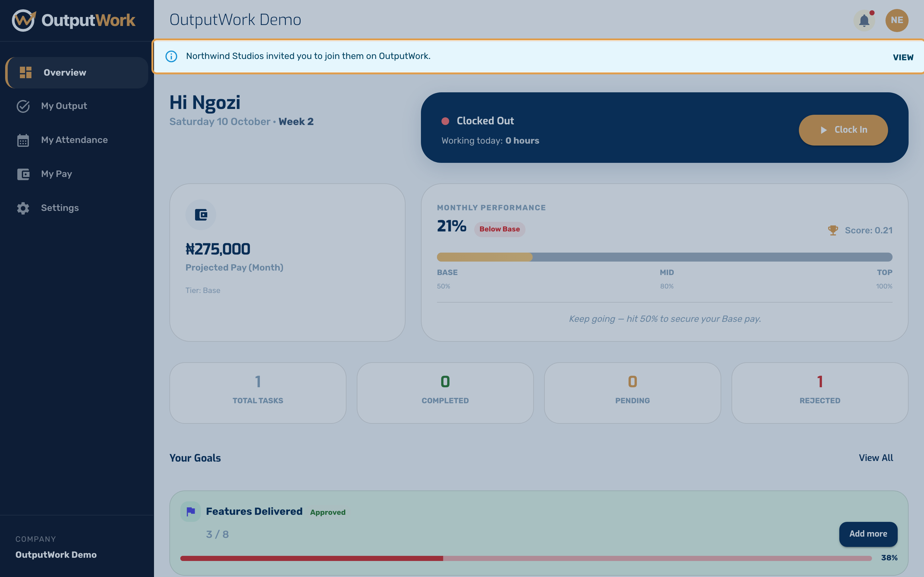Click the OutputWork logo icon
The width and height of the screenshot is (924, 577).
tap(24, 20)
